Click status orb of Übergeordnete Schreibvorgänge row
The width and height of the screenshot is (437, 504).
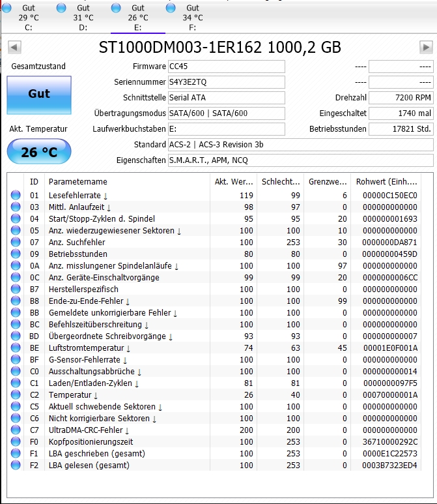(16, 336)
